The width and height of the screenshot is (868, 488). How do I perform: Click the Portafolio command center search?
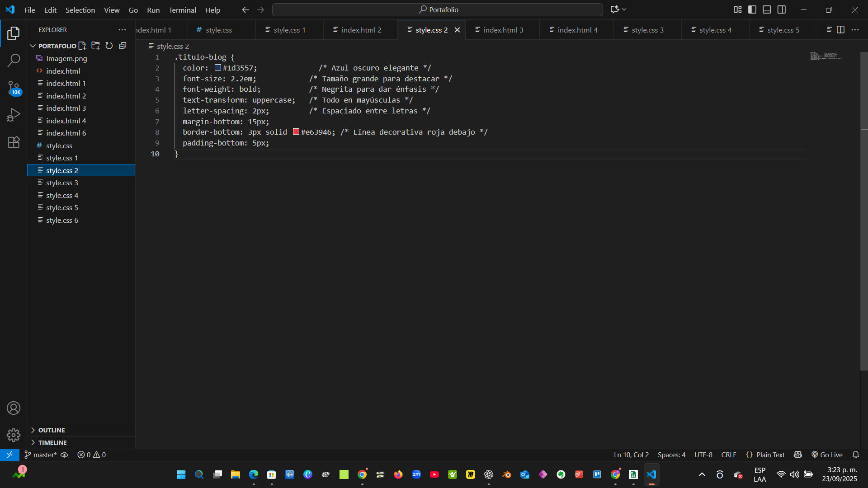(437, 9)
